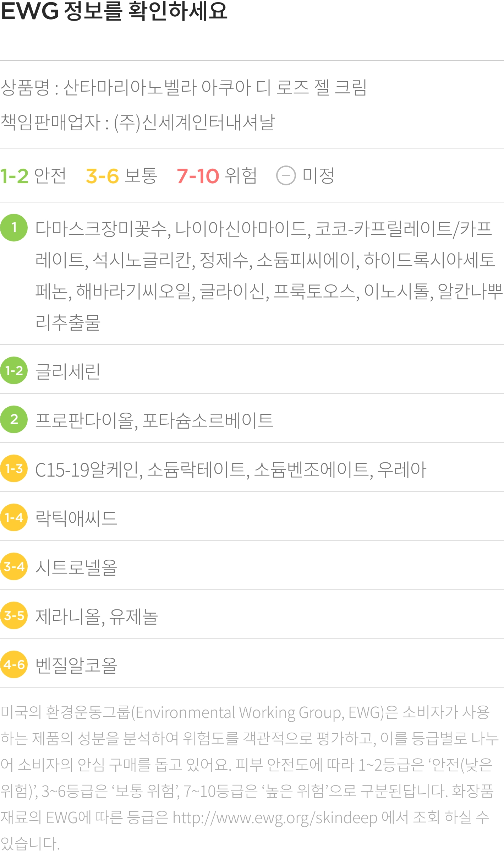This screenshot has height=853, width=504.
Task: Click the gray 미정 circle icon
Action: (x=286, y=175)
